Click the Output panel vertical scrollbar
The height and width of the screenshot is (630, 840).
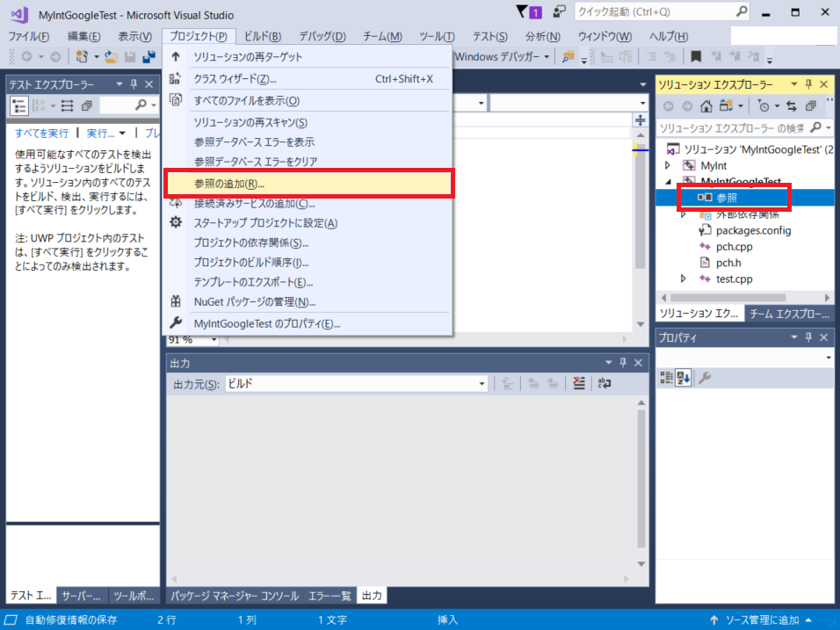pos(641,478)
